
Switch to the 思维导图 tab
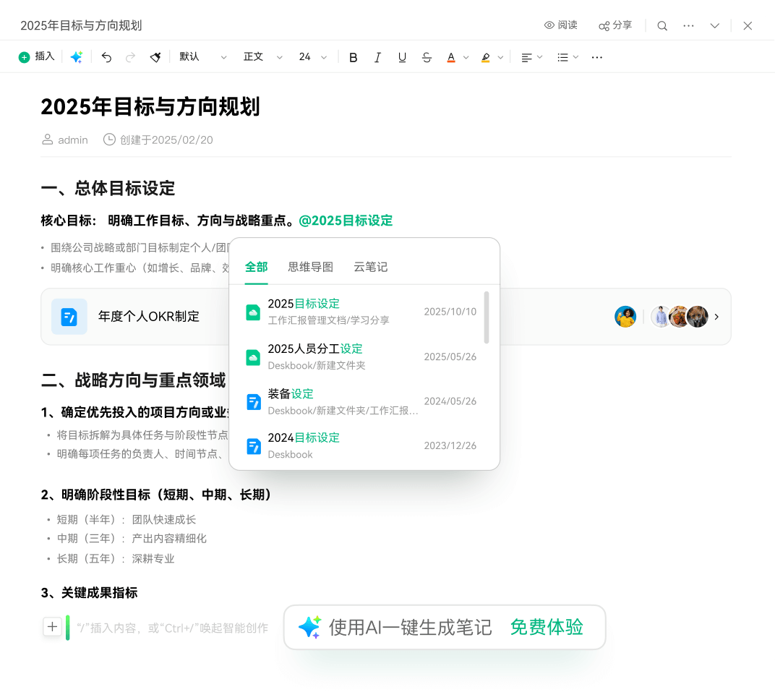coord(310,267)
